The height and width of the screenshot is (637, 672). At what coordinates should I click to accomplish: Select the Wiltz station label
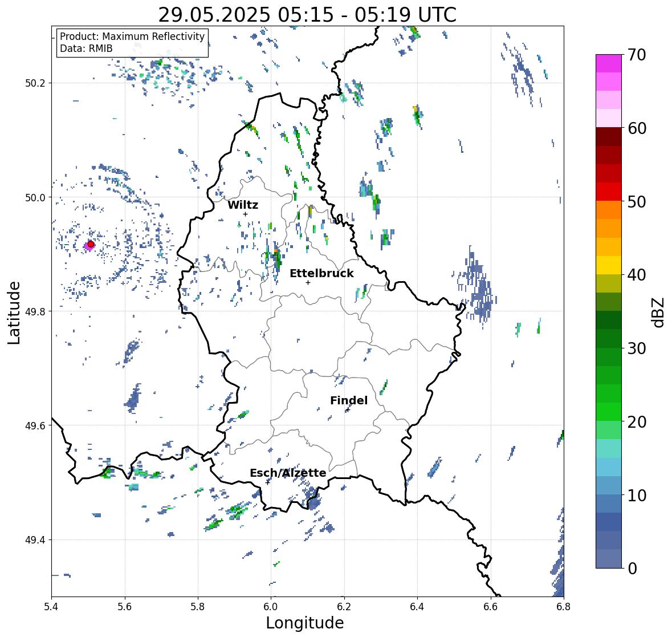coord(243,205)
